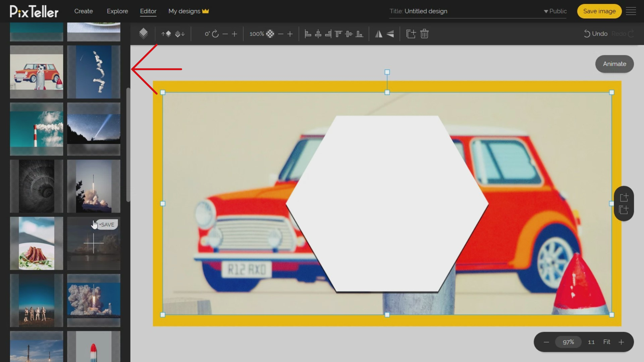
Task: Align selected layer to bottom
Action: [359, 34]
